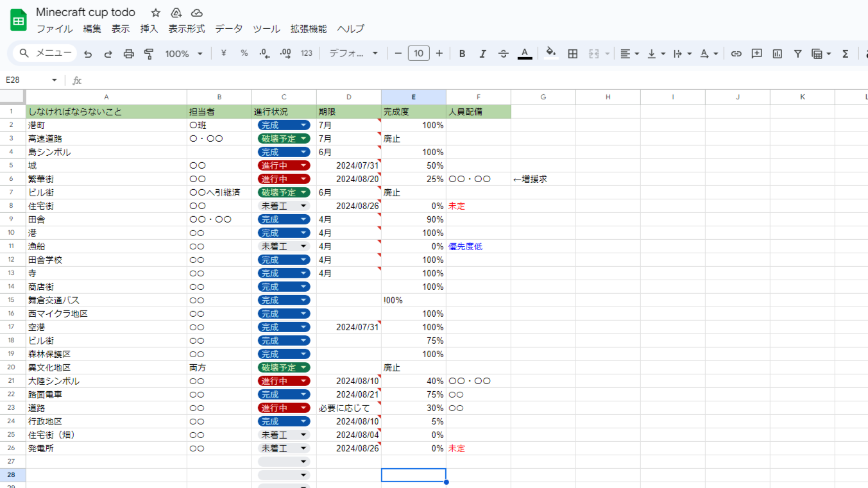Click the redo arrow
868x488 pixels.
pyautogui.click(x=108, y=54)
